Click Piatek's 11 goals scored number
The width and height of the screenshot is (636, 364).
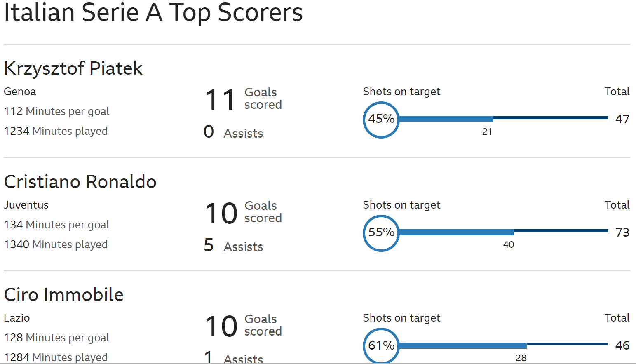click(x=220, y=100)
